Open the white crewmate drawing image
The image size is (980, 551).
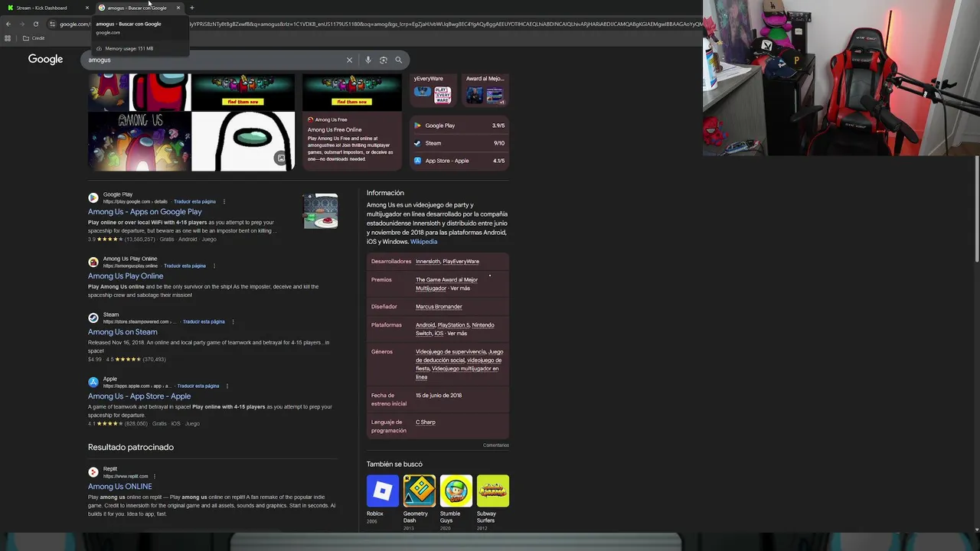243,141
